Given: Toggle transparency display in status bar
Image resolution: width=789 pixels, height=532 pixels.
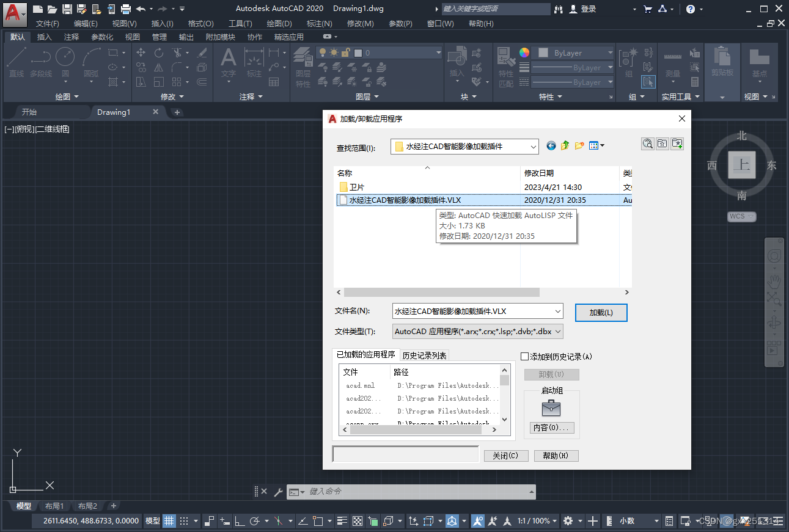Looking at the screenshot, I should click(x=359, y=521).
